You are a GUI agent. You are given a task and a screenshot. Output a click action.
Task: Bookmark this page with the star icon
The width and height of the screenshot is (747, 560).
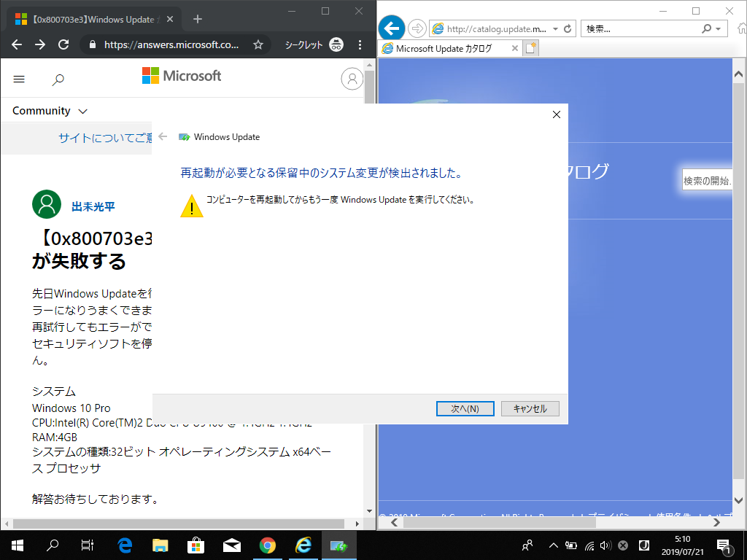(258, 44)
